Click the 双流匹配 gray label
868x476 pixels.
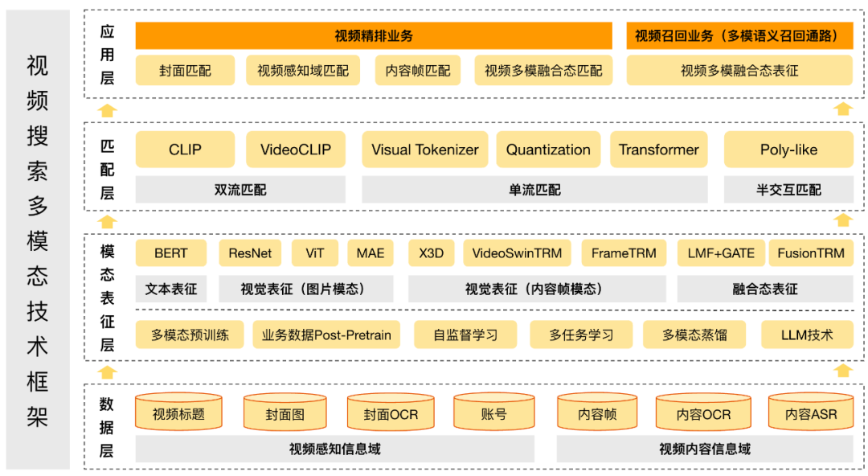pos(240,190)
